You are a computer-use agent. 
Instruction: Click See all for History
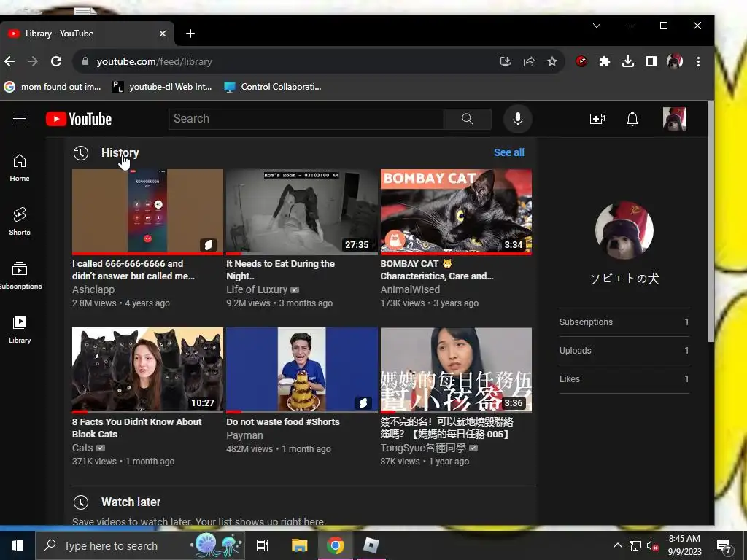508,152
